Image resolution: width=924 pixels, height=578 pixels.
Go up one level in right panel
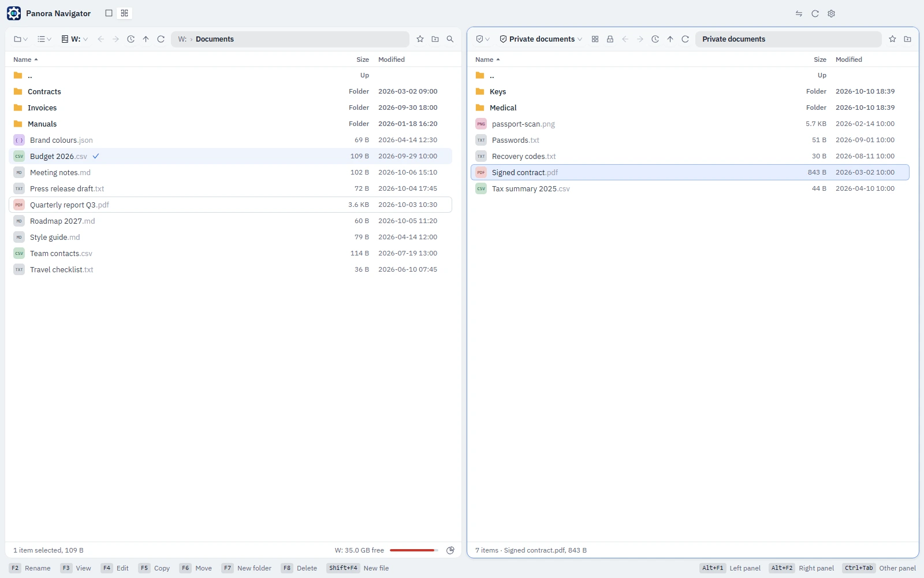(670, 39)
